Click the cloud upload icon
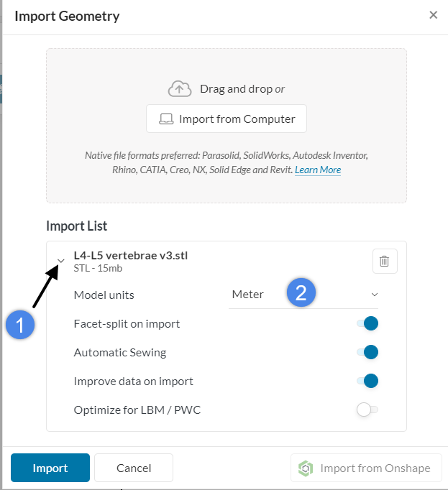Viewport: 448px width, 490px height. point(180,89)
